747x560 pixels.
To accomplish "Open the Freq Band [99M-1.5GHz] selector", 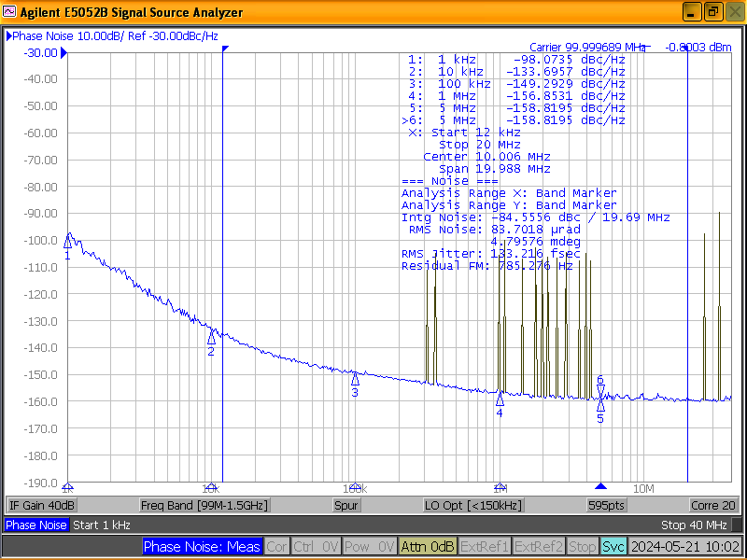I will (205, 505).
